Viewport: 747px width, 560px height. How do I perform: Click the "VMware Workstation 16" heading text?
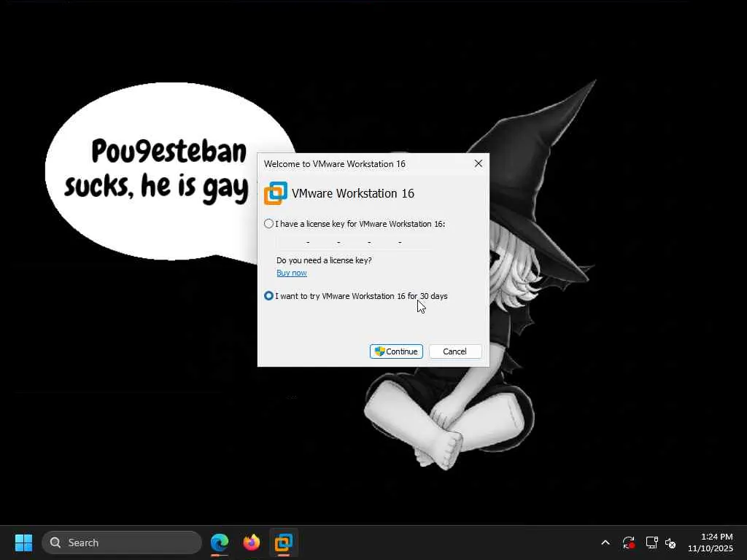coord(353,193)
